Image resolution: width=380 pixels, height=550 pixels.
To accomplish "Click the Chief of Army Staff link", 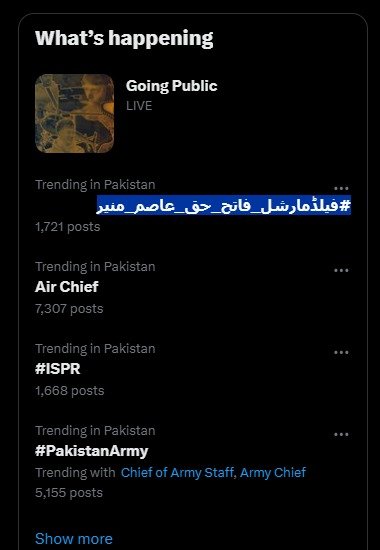I will pos(177,472).
